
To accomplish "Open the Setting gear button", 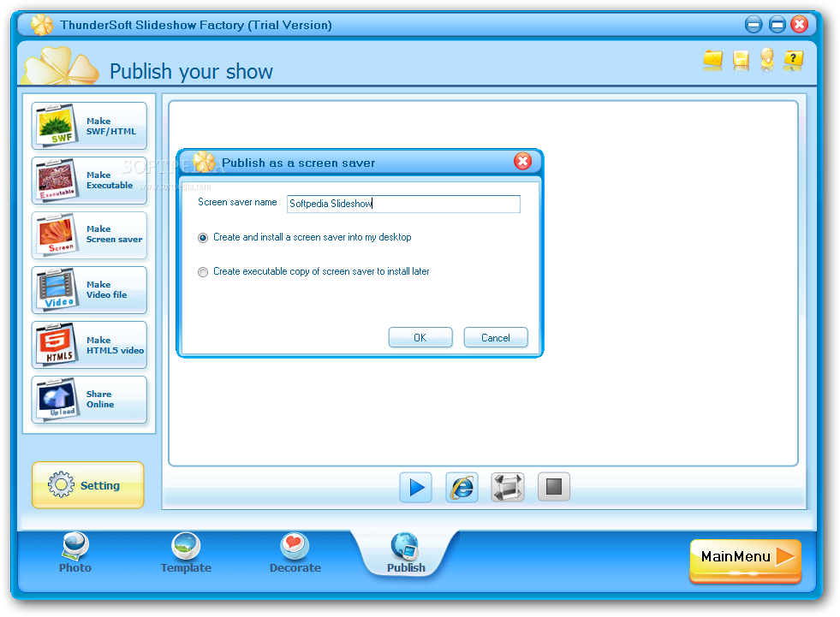I will click(88, 484).
